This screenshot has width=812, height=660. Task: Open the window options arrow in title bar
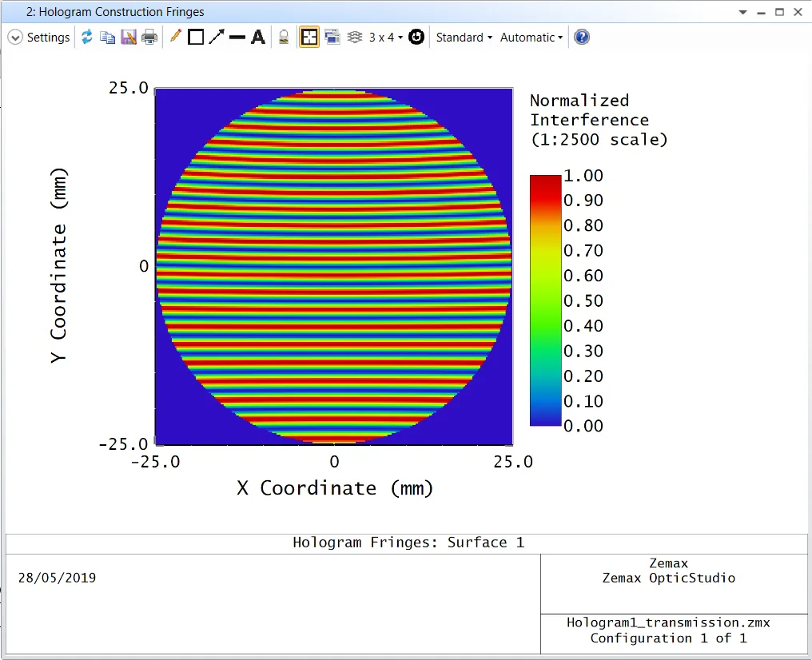point(743,13)
